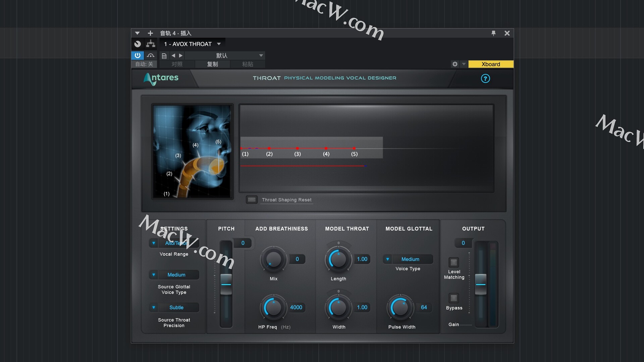Image resolution: width=644 pixels, height=362 pixels.
Task: Select throat point (2) in the graph
Action: (269, 148)
